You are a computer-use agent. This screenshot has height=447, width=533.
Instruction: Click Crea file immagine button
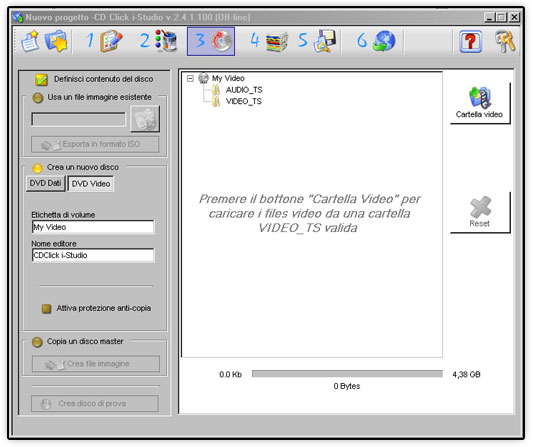coord(96,364)
